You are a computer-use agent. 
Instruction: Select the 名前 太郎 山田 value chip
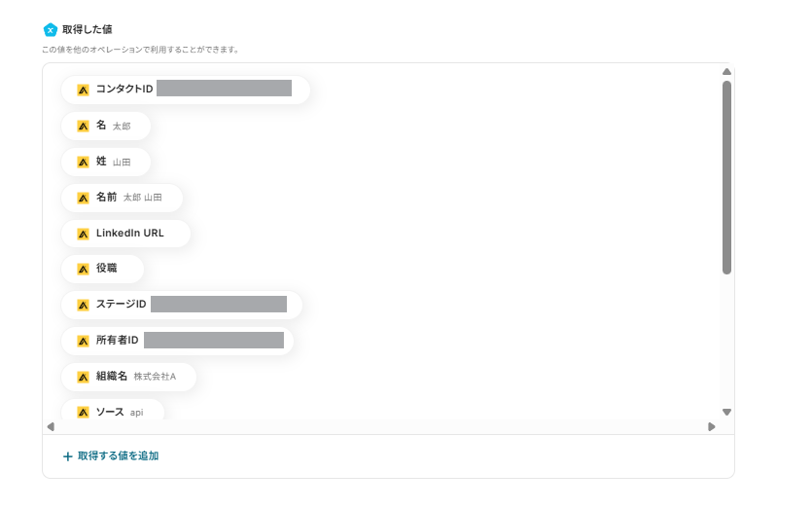pos(122,198)
